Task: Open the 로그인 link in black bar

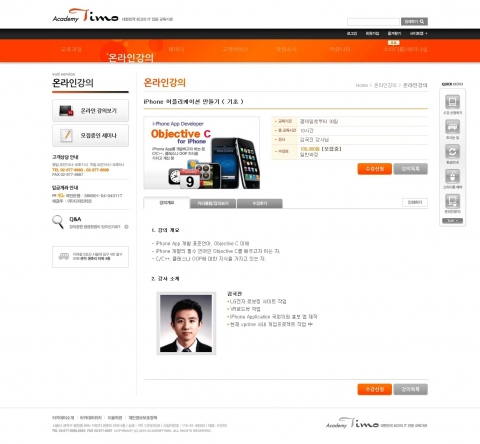Action: [352, 33]
